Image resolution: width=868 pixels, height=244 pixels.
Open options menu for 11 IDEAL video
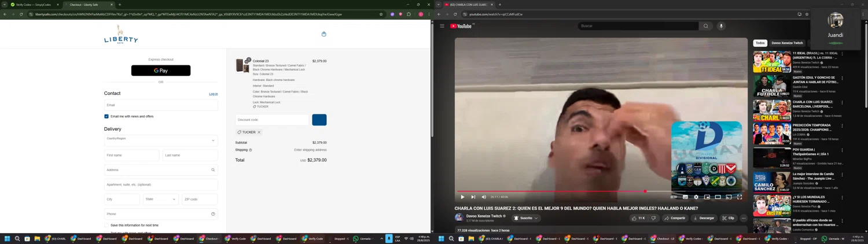(x=842, y=54)
